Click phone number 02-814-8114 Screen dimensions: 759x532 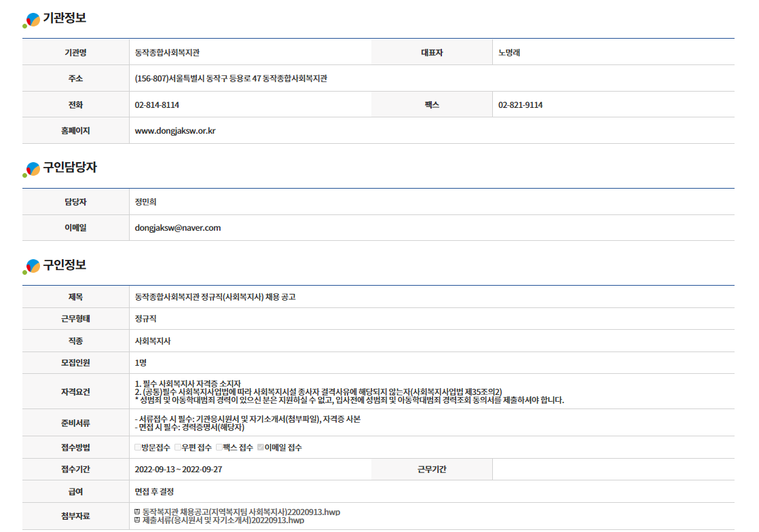[157, 105]
